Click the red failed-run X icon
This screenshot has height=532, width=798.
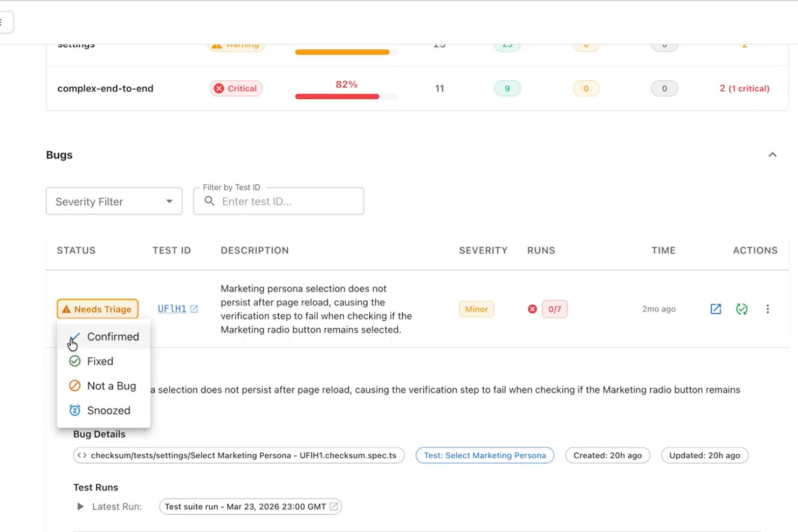point(532,309)
